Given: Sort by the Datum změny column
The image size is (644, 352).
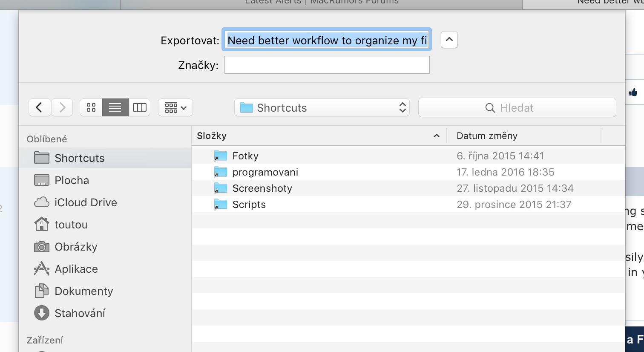Looking at the screenshot, I should (523, 136).
